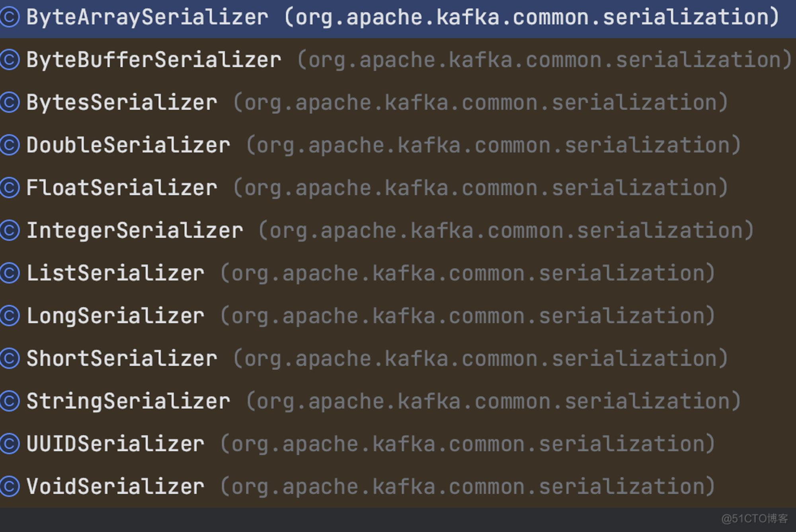Select StringSerializer in the list
The height and width of the screenshot is (532, 796).
pyautogui.click(x=398, y=401)
